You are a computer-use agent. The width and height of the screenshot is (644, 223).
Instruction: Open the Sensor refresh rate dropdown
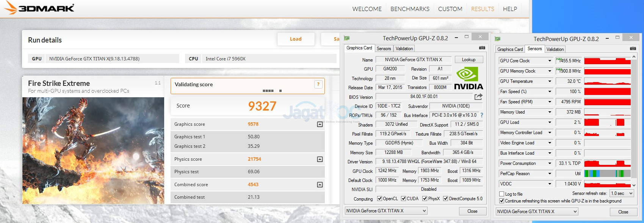(621, 193)
